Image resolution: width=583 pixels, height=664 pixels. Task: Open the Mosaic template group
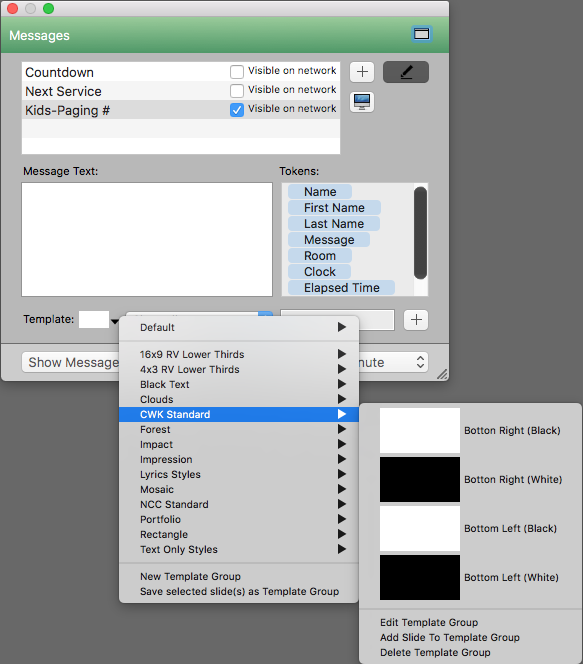[x=239, y=490]
